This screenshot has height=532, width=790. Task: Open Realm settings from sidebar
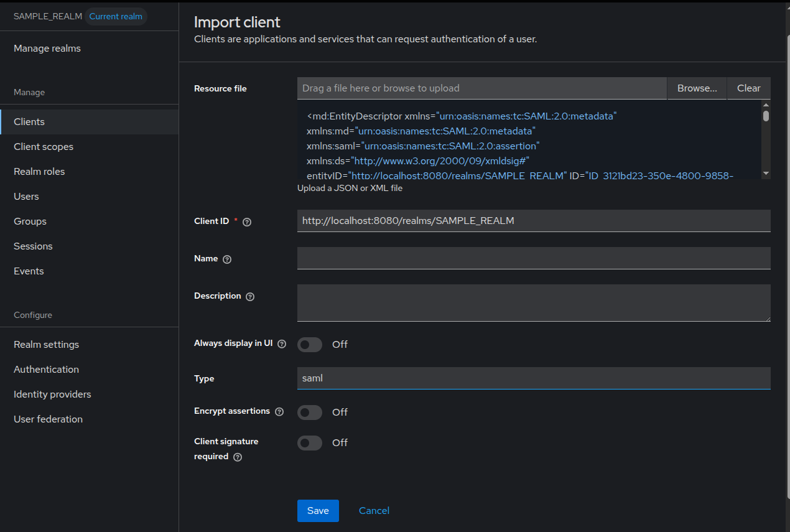[46, 345]
